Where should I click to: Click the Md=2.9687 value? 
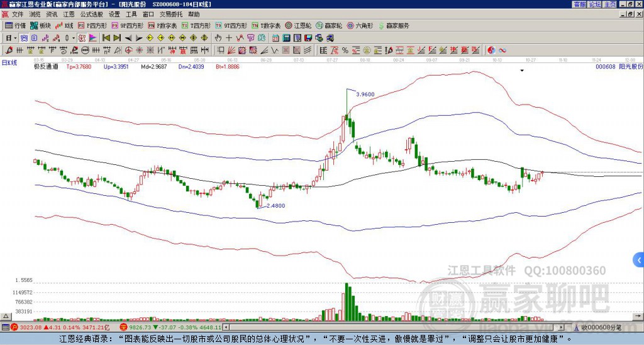tap(154, 66)
